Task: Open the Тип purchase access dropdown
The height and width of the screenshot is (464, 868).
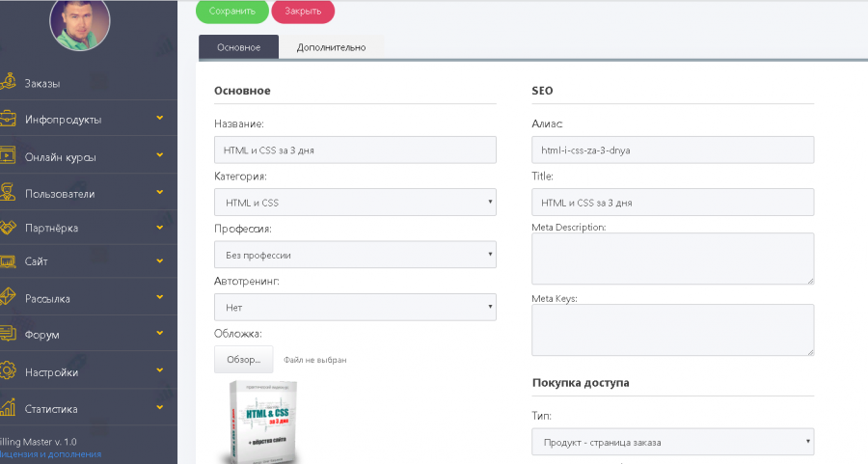Action: click(672, 442)
